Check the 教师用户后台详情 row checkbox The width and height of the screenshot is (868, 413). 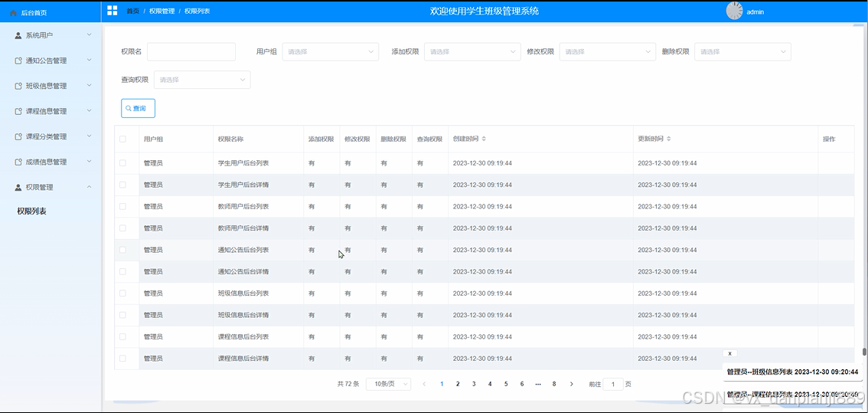click(123, 228)
